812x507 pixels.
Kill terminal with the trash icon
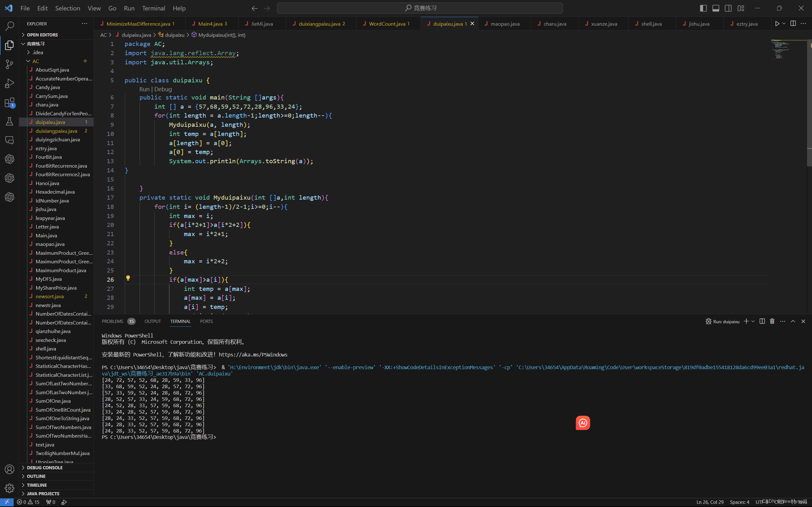(772, 321)
